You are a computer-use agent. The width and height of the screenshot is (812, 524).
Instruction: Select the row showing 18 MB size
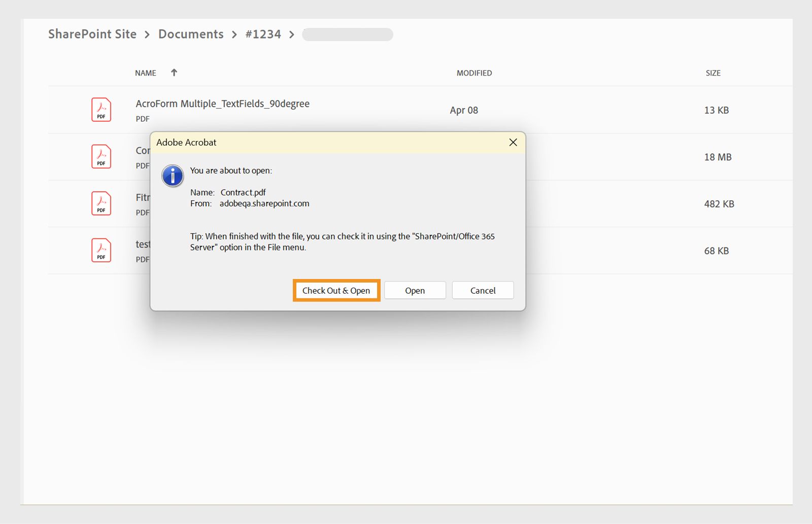[718, 157]
